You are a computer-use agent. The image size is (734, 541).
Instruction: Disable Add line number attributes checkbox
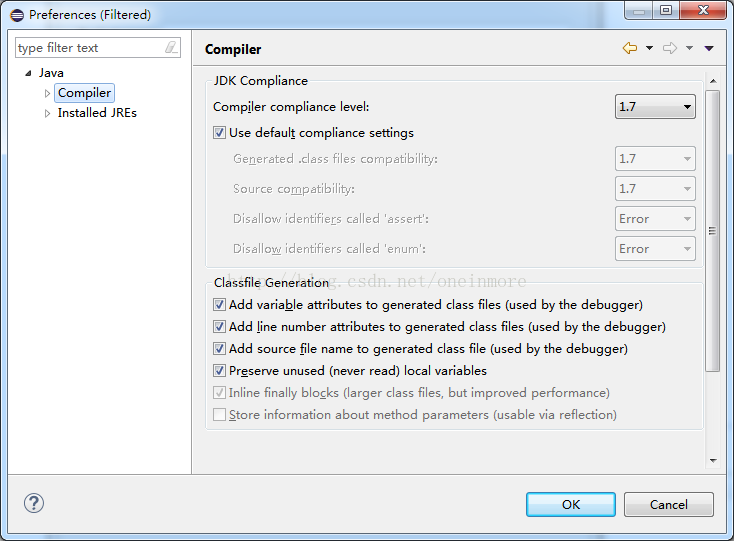coord(220,326)
